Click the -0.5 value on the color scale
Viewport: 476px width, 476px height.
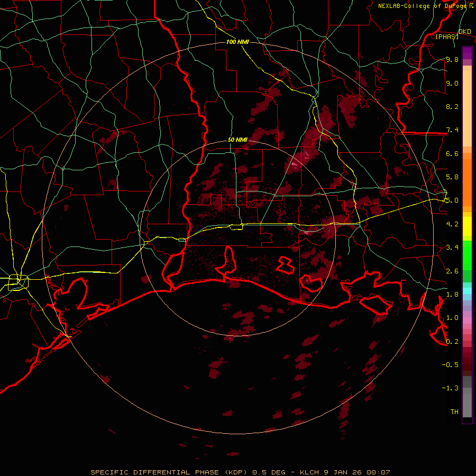(x=450, y=364)
